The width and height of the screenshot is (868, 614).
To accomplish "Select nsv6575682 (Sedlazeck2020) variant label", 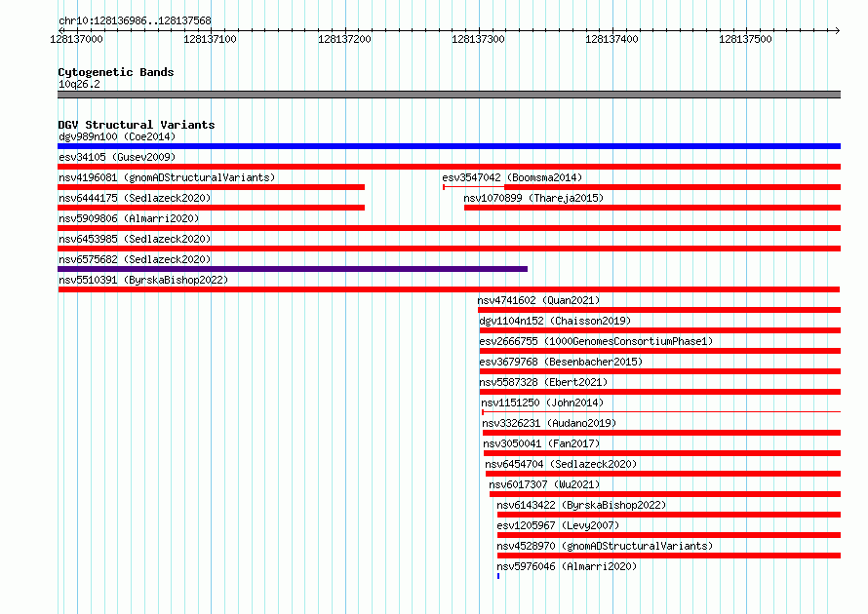I will tap(135, 259).
